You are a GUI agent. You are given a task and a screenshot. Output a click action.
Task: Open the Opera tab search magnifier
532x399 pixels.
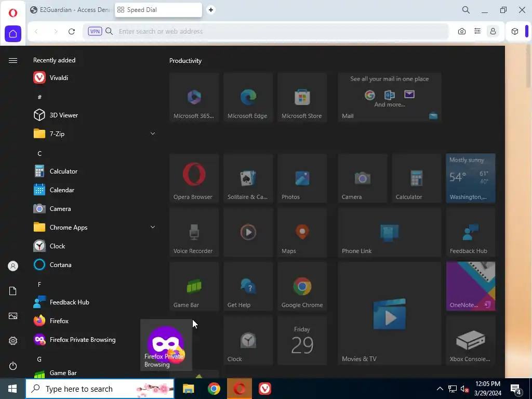(466, 10)
